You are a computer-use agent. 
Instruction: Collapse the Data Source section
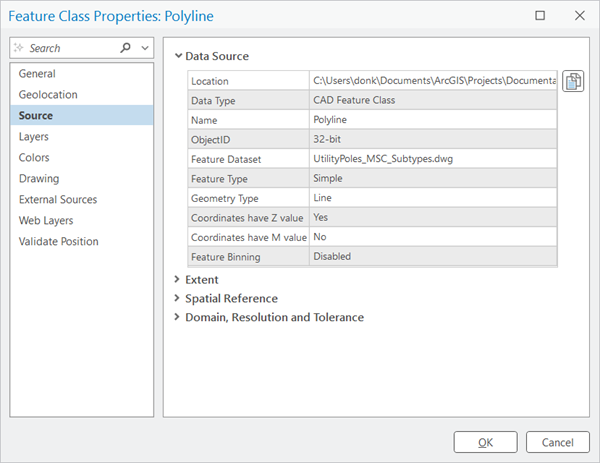178,56
